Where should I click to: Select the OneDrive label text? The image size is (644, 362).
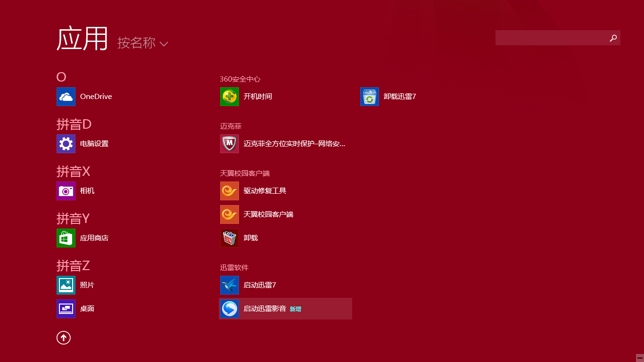[96, 97]
